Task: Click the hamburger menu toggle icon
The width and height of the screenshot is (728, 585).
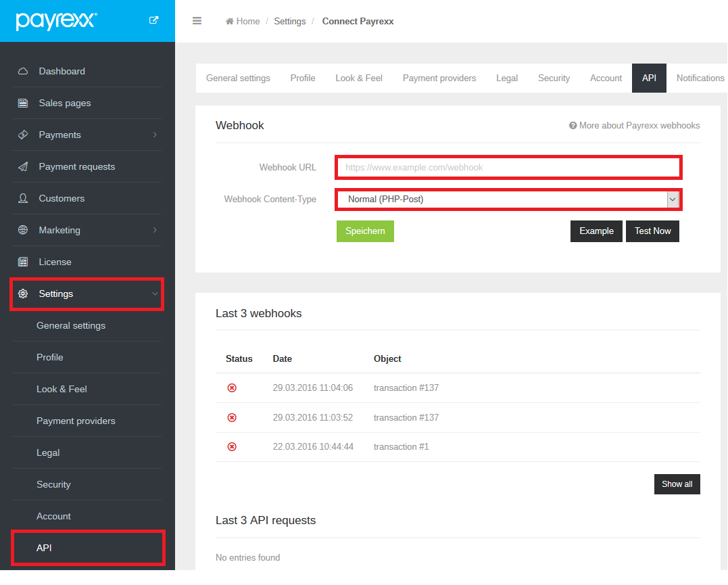Action: pyautogui.click(x=197, y=21)
